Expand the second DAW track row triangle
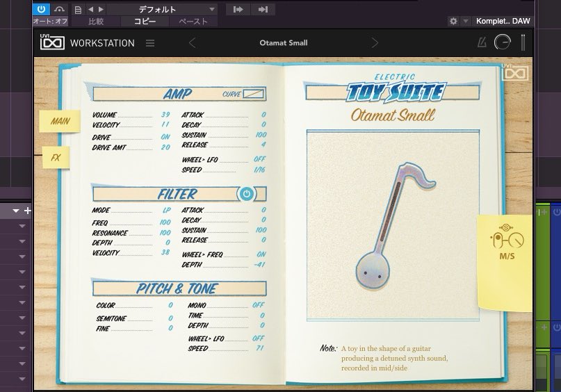Viewport: 561px width, 392px height. tap(22, 241)
